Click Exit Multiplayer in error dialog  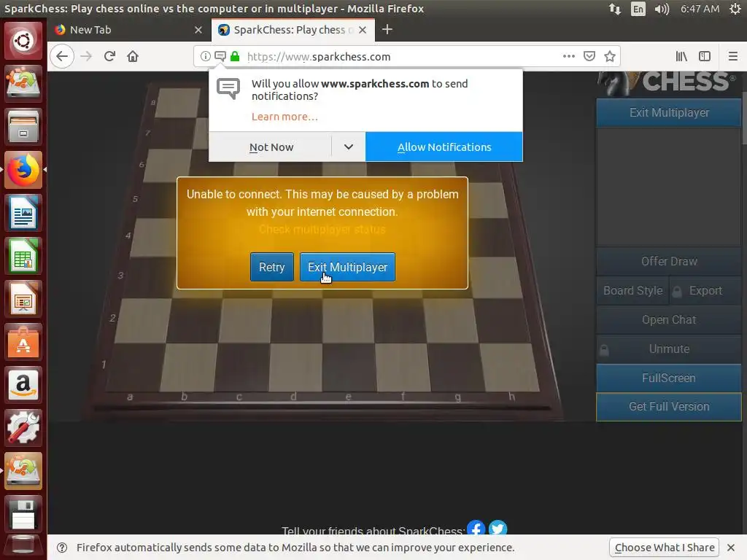347,267
